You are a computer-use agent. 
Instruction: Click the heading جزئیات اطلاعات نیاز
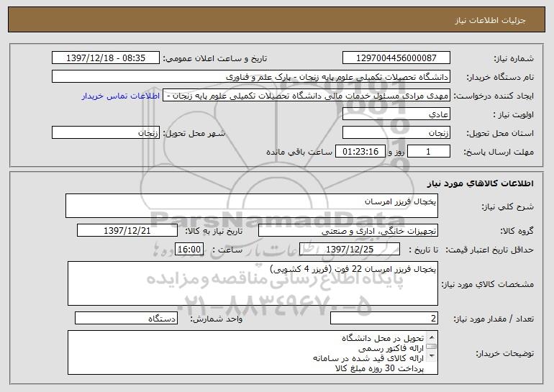click(490, 20)
